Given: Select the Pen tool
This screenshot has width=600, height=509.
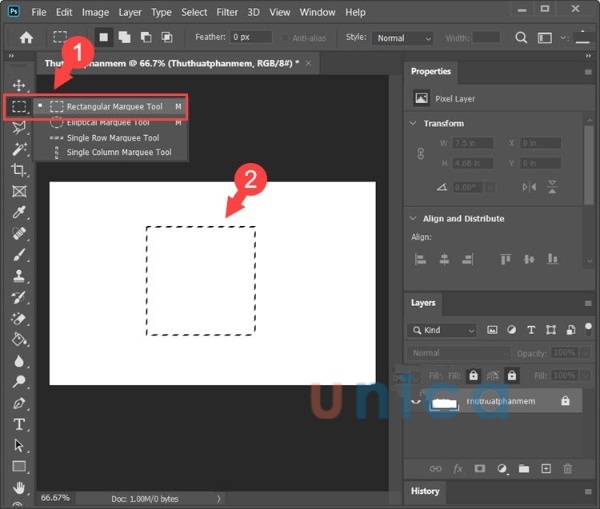Looking at the screenshot, I should click(19, 403).
